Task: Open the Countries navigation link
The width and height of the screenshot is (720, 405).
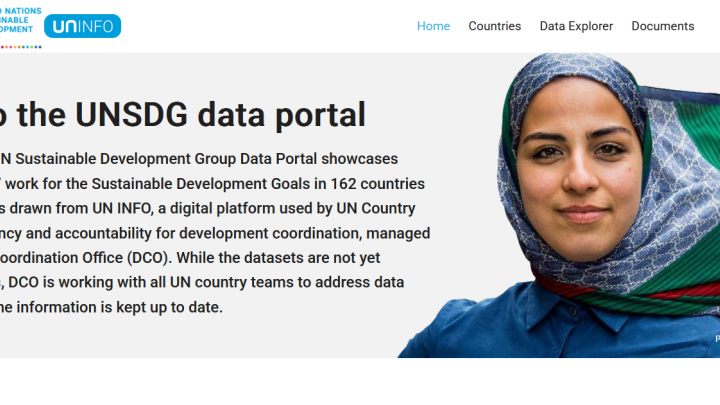Action: [x=494, y=26]
